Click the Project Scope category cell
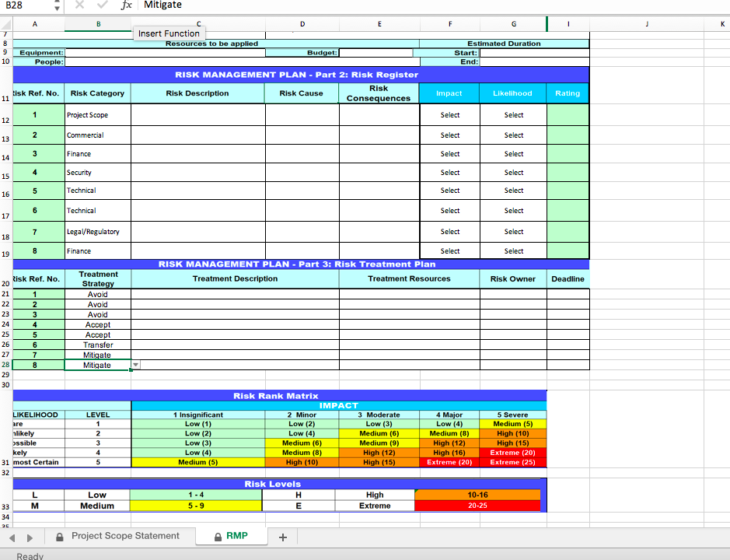 (98, 114)
